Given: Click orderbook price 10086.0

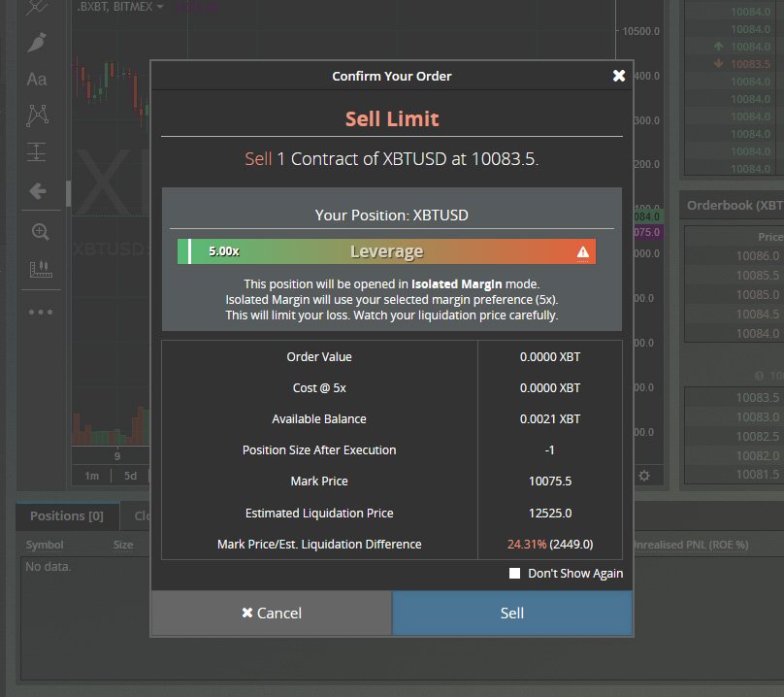Looking at the screenshot, I should (757, 255).
